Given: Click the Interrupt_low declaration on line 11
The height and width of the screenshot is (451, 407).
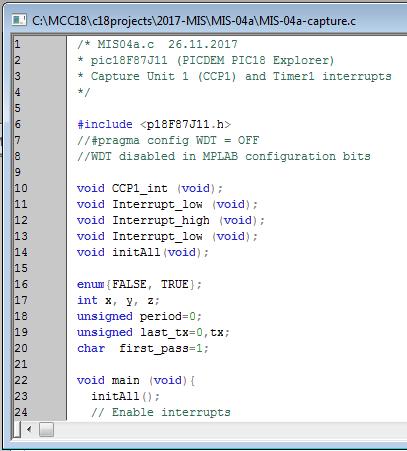Looking at the screenshot, I should click(x=168, y=204).
